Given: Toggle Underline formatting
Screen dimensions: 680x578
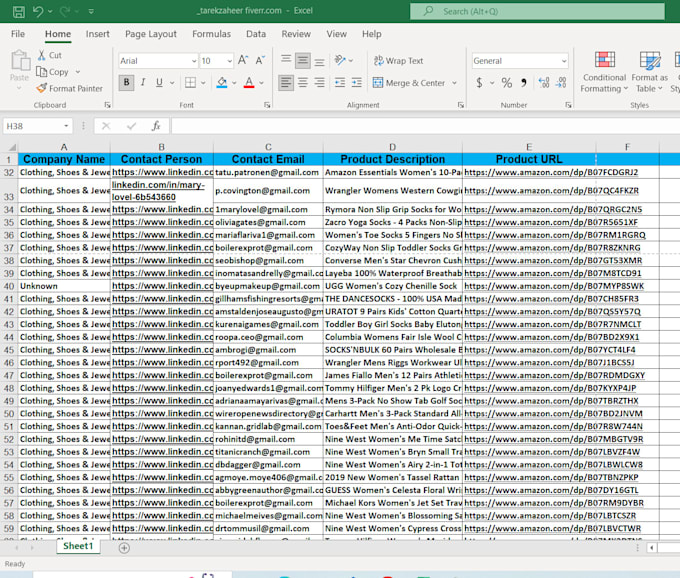Looking at the screenshot, I should (159, 82).
